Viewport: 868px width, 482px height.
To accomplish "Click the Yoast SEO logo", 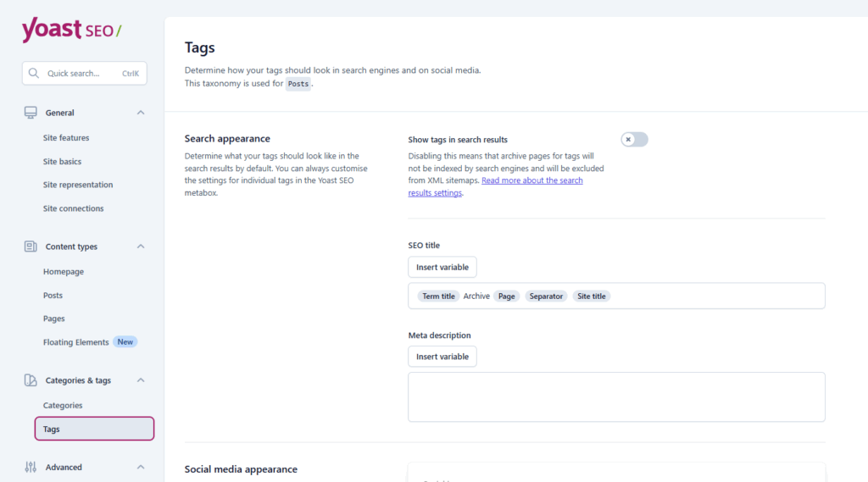I will pos(71,30).
